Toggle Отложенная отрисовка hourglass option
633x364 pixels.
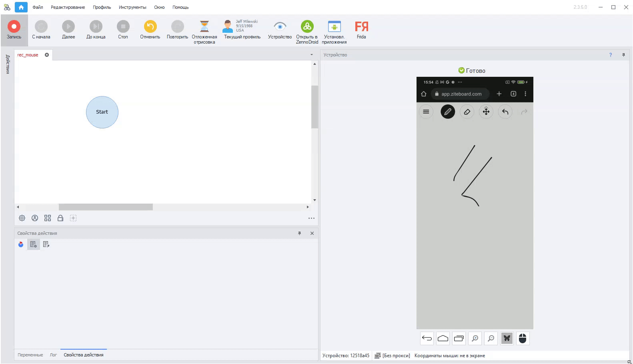[204, 32]
